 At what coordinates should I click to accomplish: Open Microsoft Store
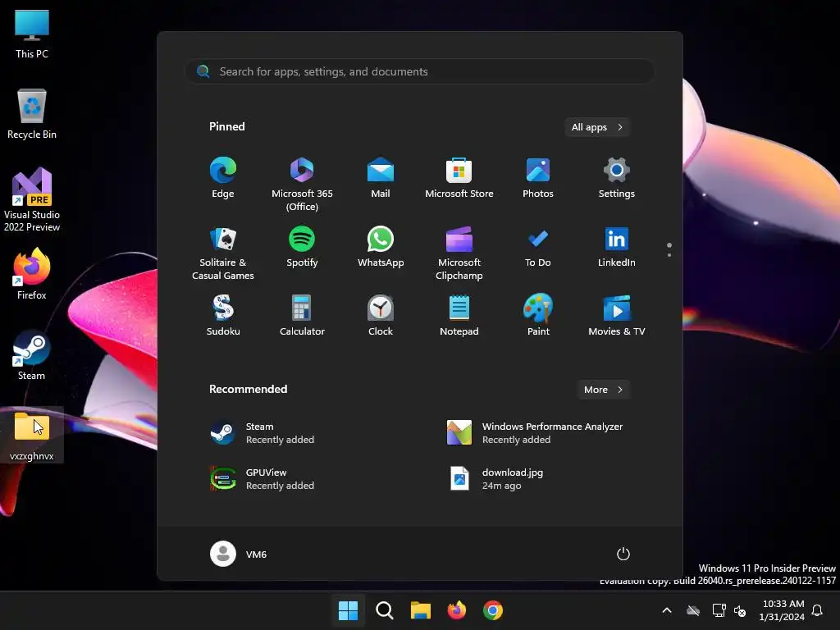pyautogui.click(x=459, y=178)
